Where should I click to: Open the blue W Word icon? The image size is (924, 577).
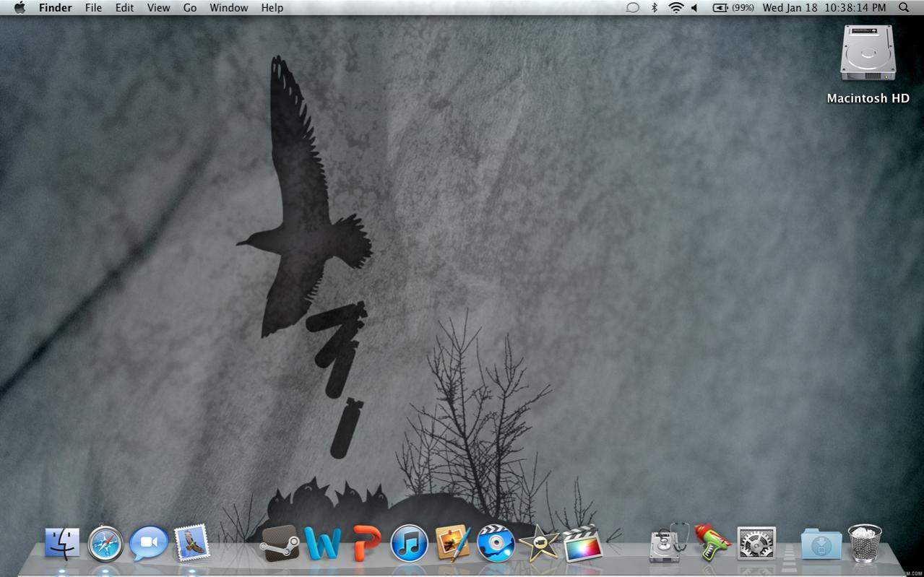pyautogui.click(x=322, y=543)
